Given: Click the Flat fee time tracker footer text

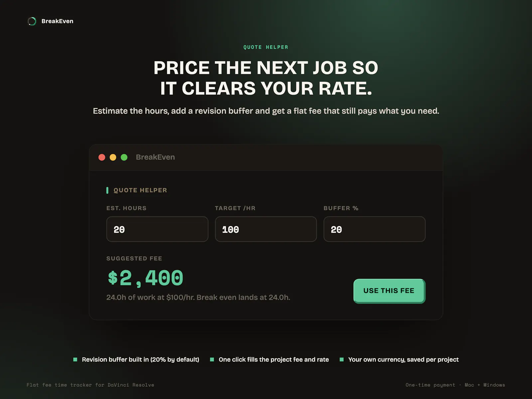Looking at the screenshot, I should click(x=90, y=385).
